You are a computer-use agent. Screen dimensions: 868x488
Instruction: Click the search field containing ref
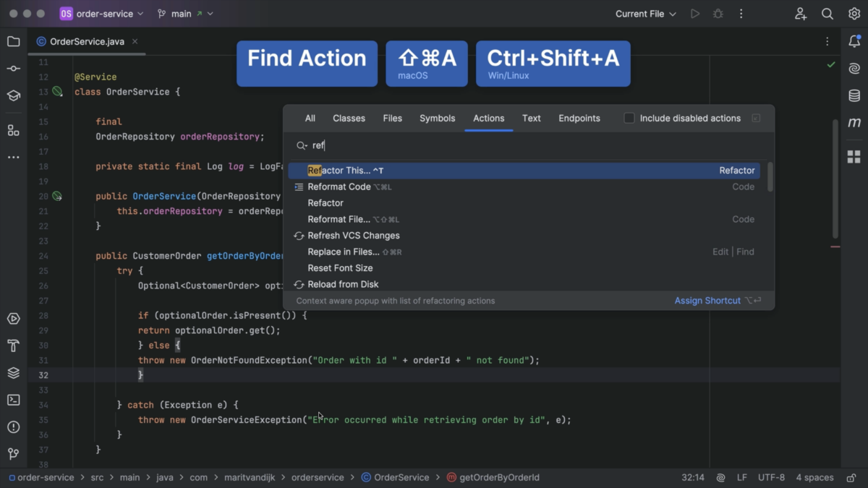[528, 146]
